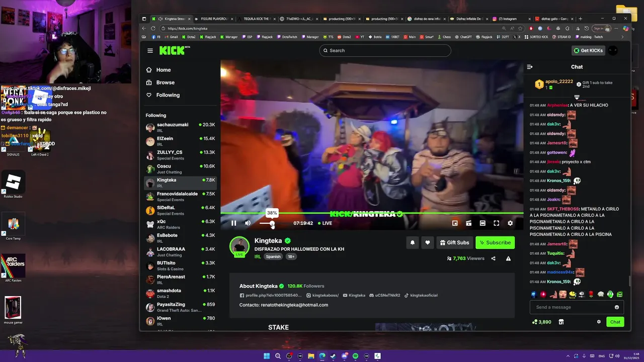
Task: Report the stream with warning icon
Action: coord(508,258)
